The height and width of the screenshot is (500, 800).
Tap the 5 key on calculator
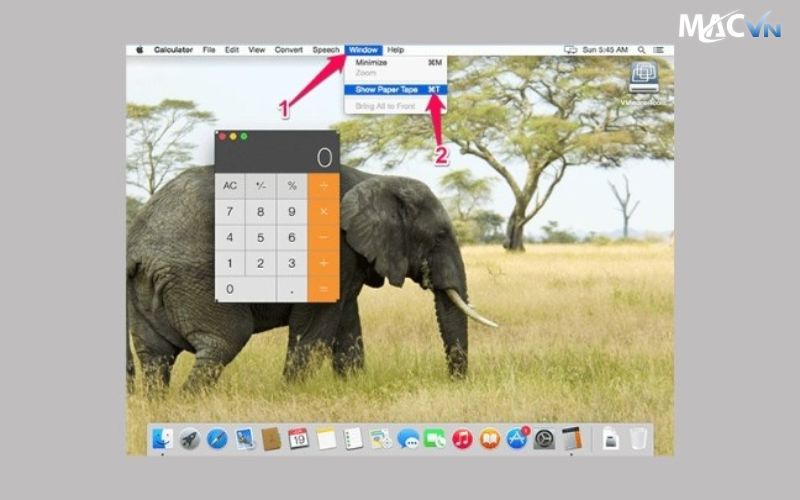(x=261, y=237)
